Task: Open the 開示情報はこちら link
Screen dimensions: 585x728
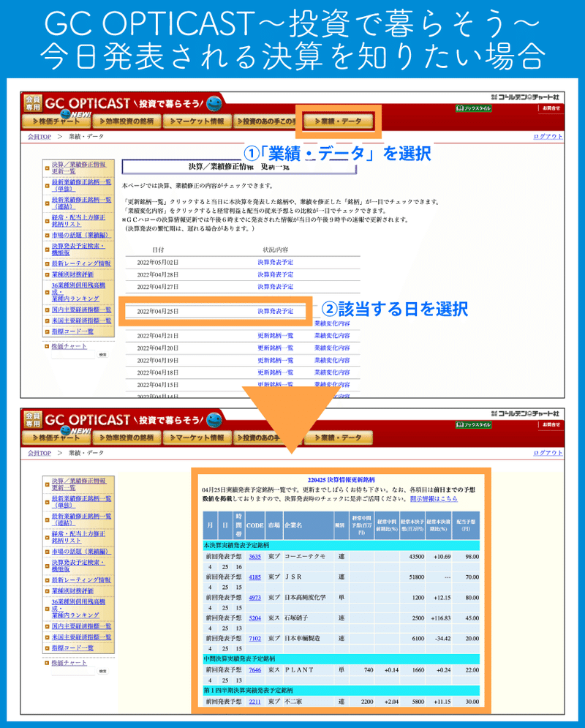Action: [x=434, y=499]
